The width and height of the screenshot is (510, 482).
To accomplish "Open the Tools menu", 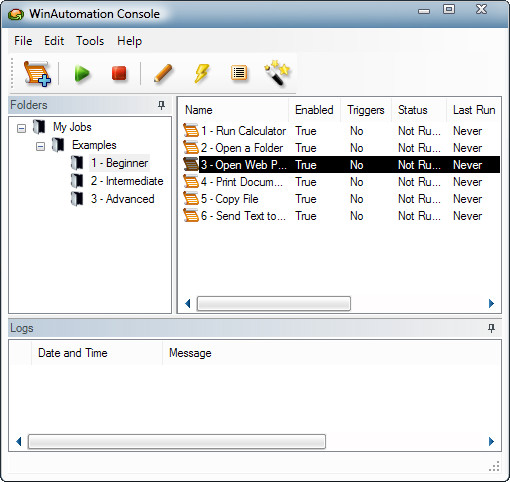I will [x=90, y=41].
